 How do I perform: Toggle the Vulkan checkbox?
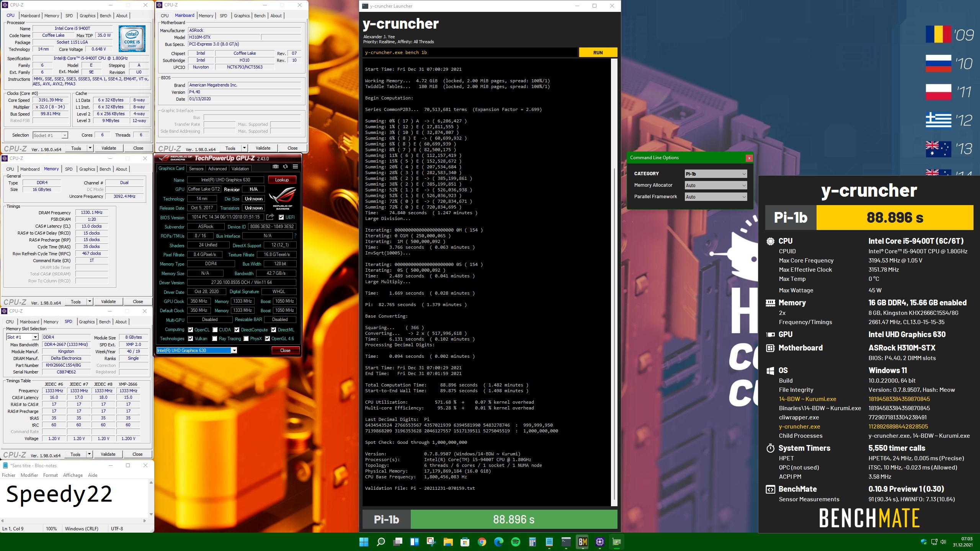tap(190, 339)
